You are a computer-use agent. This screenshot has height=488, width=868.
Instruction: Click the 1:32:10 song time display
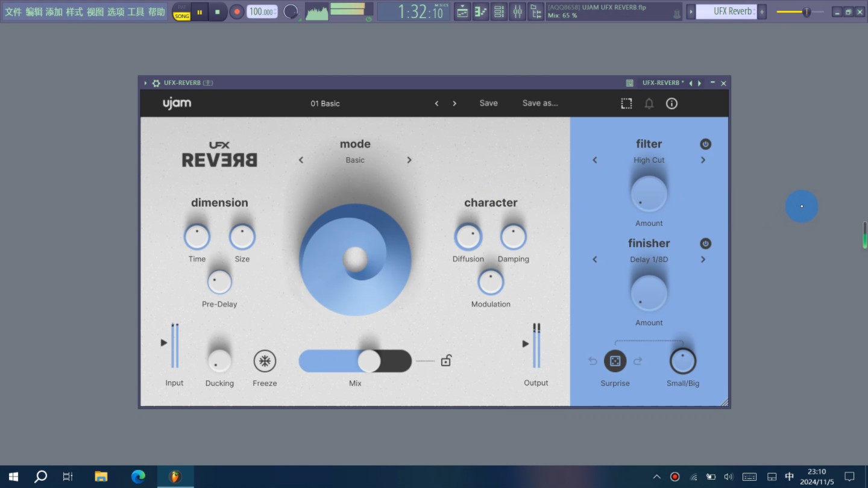pos(414,11)
